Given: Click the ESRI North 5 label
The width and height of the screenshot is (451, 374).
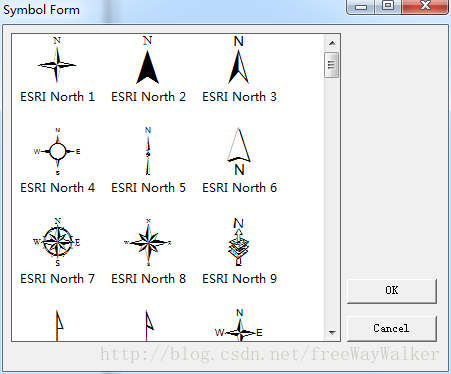Looking at the screenshot, I should point(148,188).
